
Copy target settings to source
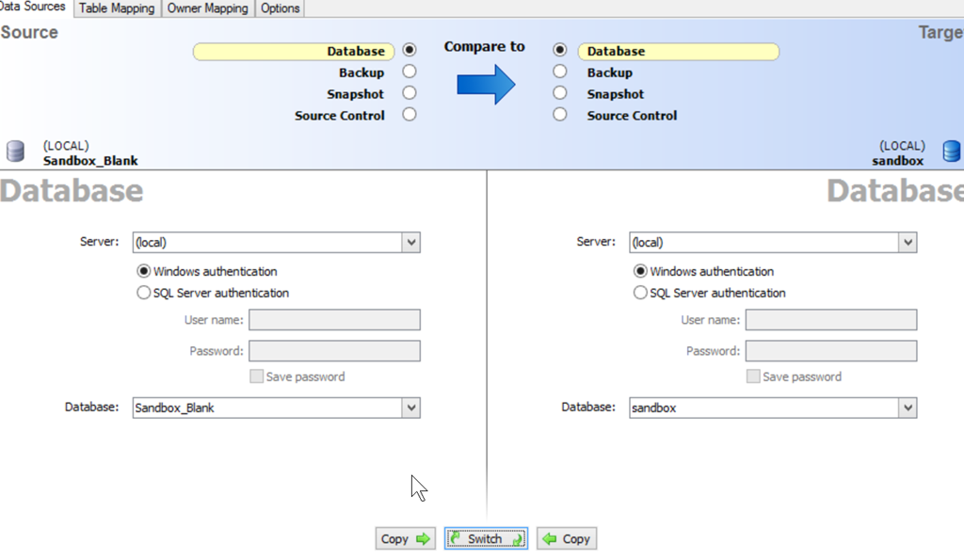tap(567, 539)
